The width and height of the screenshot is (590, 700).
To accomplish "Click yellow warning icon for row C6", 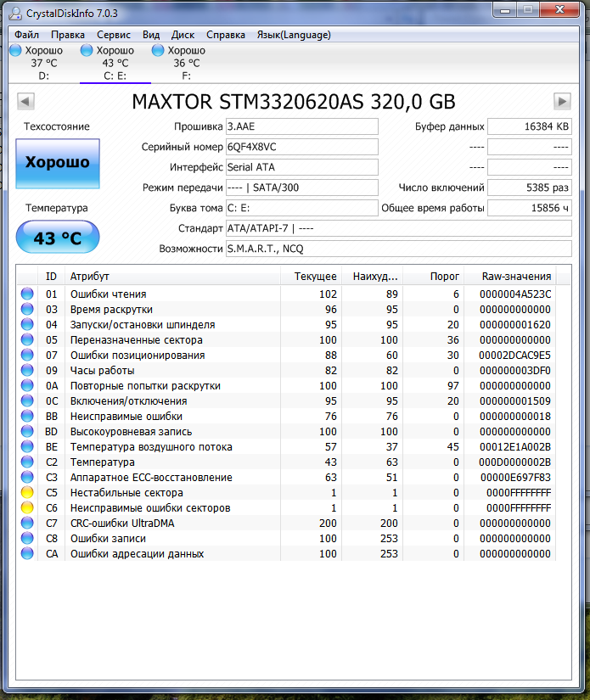I will (x=27, y=507).
